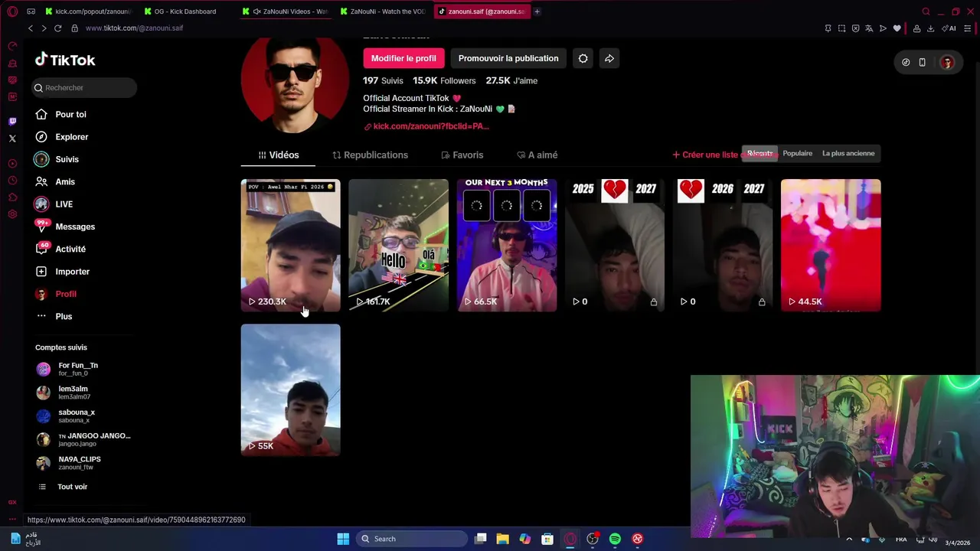Screen dimensions: 980x551
Task: Open the Opera menu logo icon
Action: (12, 11)
